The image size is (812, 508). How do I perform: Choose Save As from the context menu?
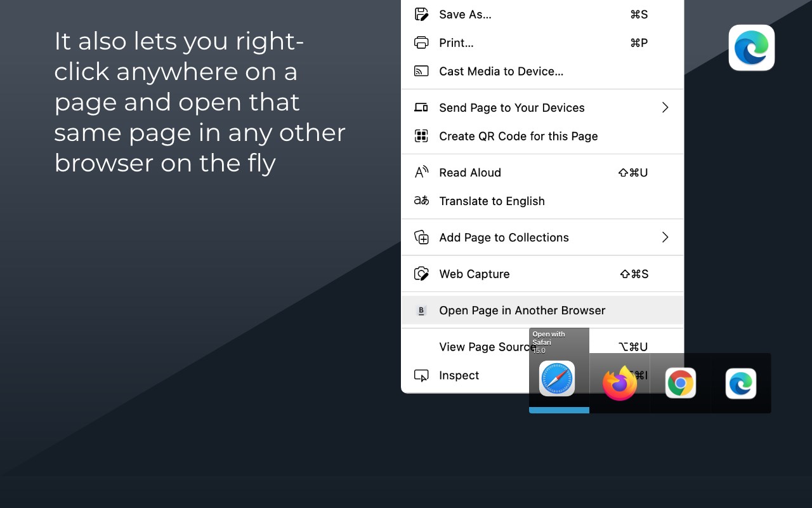(543, 14)
